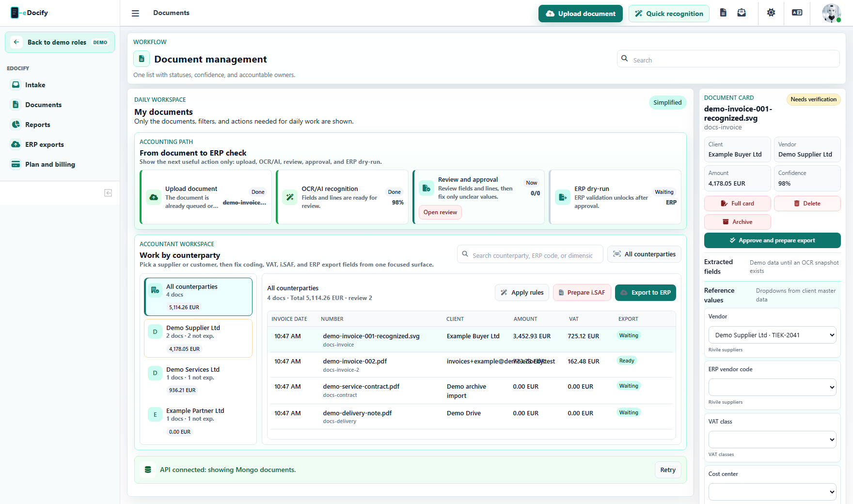Open the Cost center dropdown
The image size is (853, 504).
(x=773, y=492)
